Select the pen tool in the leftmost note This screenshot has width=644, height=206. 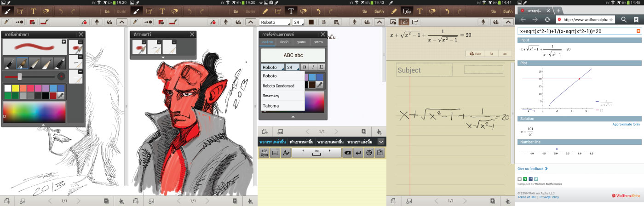[x=7, y=10]
